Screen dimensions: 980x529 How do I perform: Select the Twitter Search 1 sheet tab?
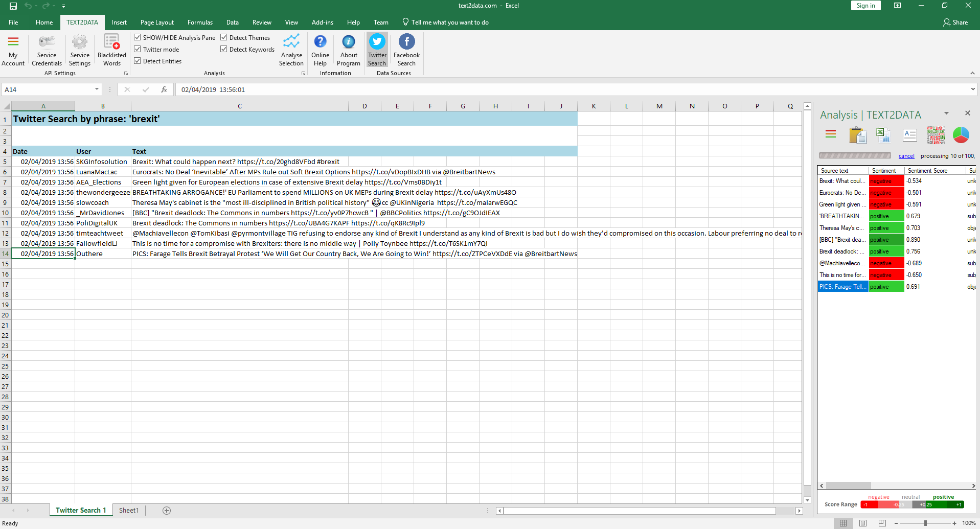[81, 510]
